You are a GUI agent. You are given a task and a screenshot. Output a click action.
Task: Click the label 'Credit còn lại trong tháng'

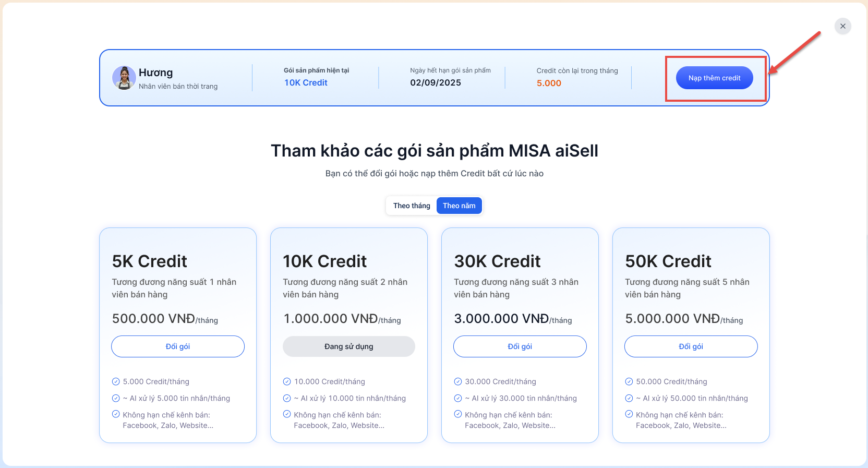point(577,70)
